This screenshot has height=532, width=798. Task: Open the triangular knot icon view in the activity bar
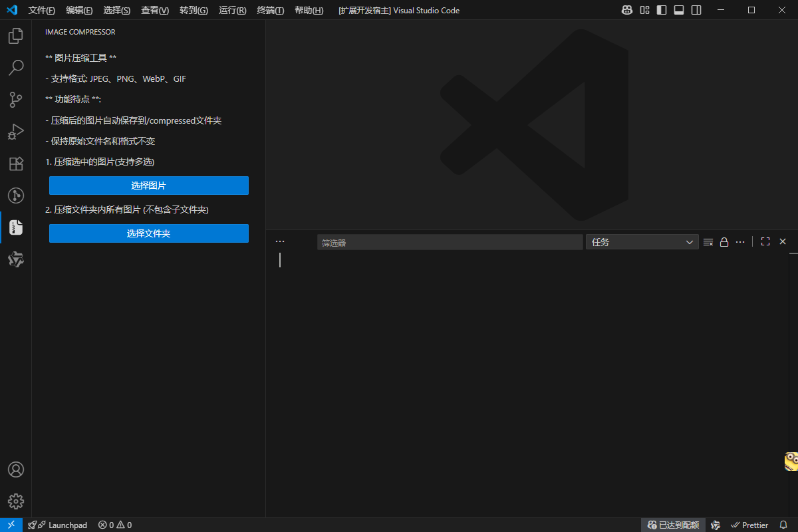pyautogui.click(x=16, y=259)
